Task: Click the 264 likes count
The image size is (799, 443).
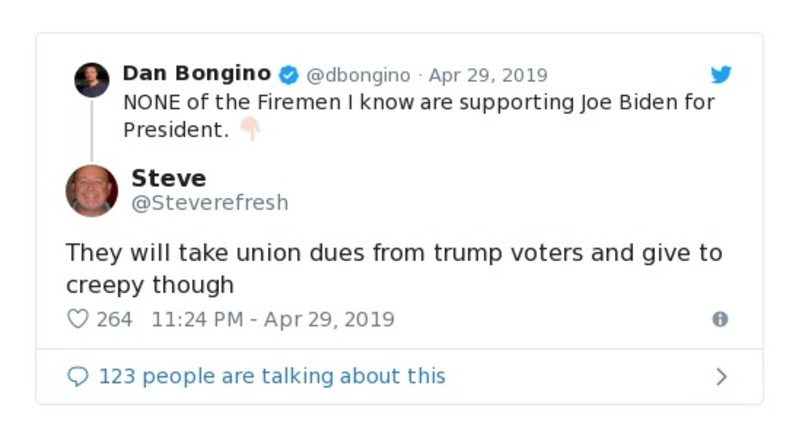Action: click(114, 319)
